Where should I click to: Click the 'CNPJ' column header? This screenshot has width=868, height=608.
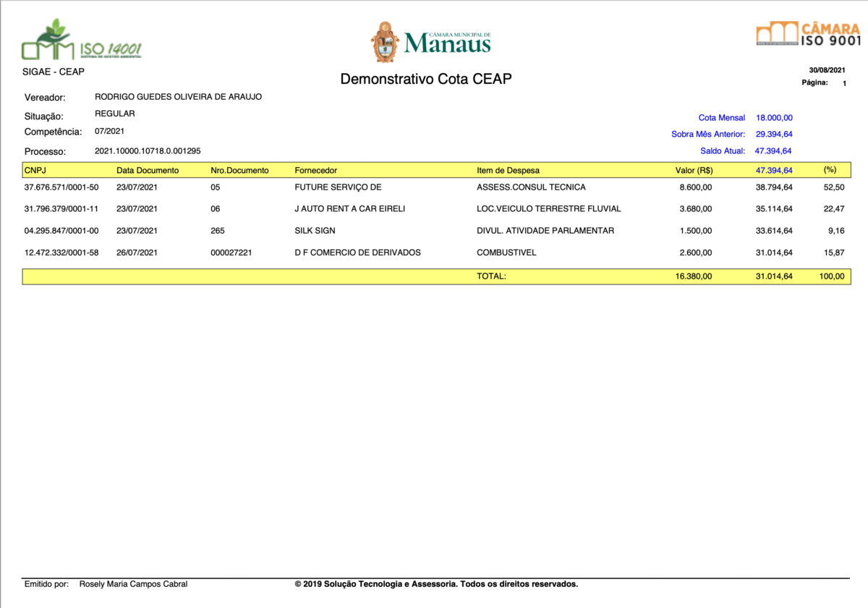coord(34,171)
